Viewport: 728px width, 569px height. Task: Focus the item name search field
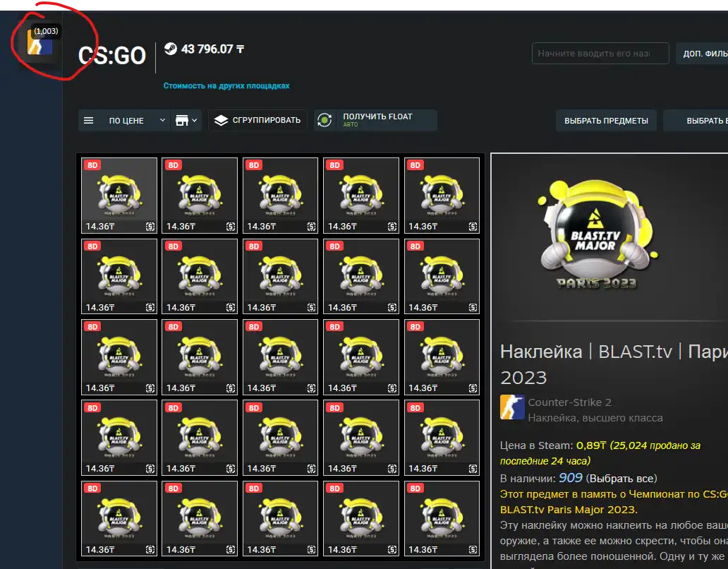click(600, 54)
